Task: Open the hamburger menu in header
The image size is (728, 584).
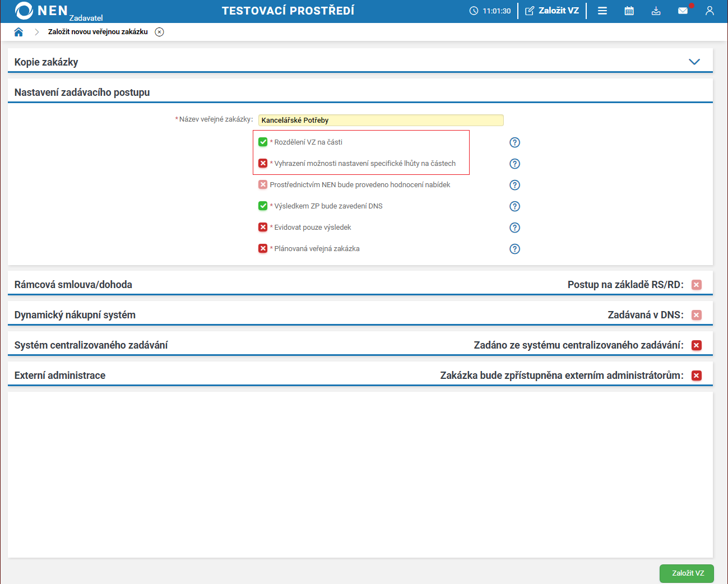Action: (x=602, y=11)
